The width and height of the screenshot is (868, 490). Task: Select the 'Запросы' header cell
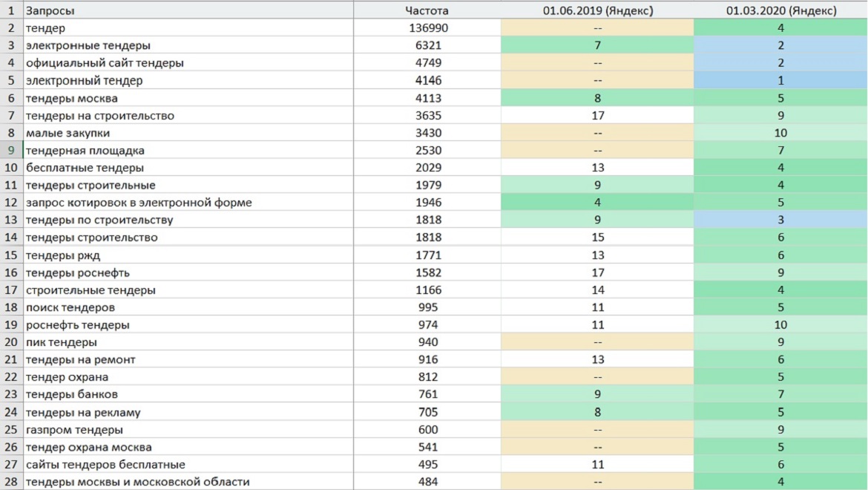tap(188, 10)
